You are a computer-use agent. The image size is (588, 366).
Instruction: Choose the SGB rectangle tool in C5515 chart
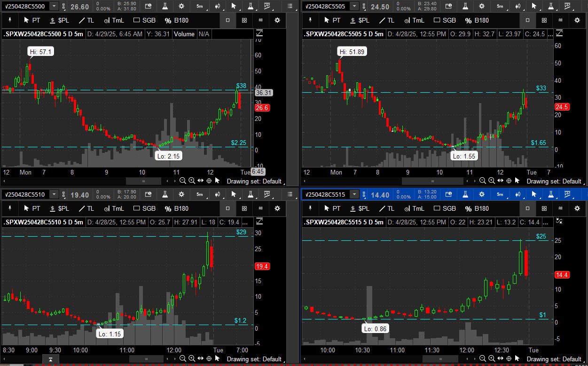click(x=444, y=208)
